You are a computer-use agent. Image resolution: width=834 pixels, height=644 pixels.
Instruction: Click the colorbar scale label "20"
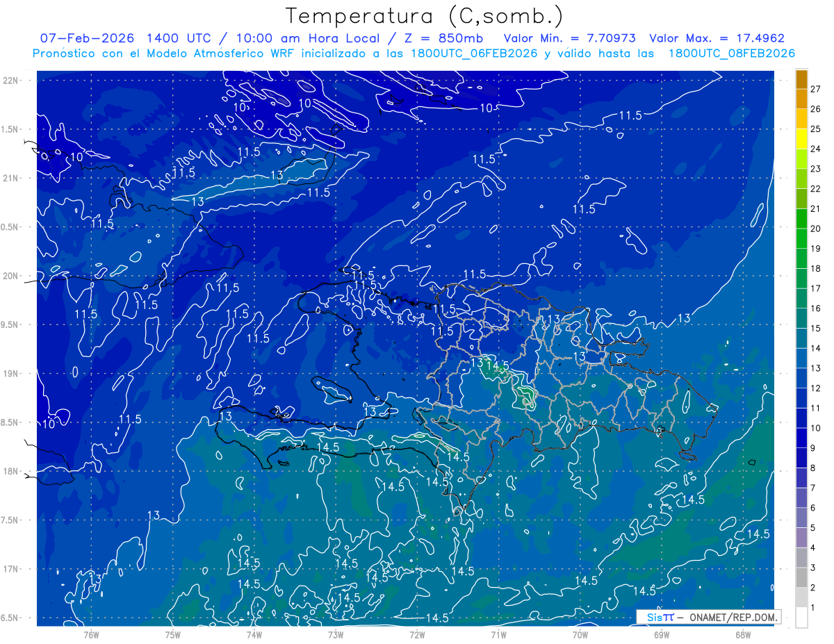pos(816,229)
